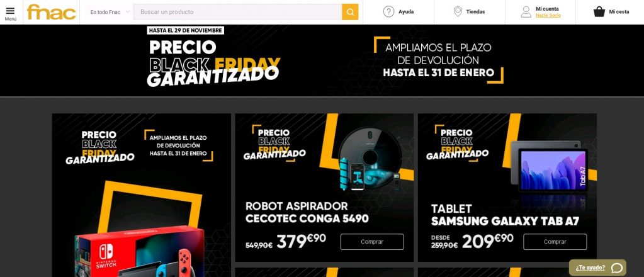Click the '¿Te ayudo?' help link
644x277 pixels.
pyautogui.click(x=590, y=268)
